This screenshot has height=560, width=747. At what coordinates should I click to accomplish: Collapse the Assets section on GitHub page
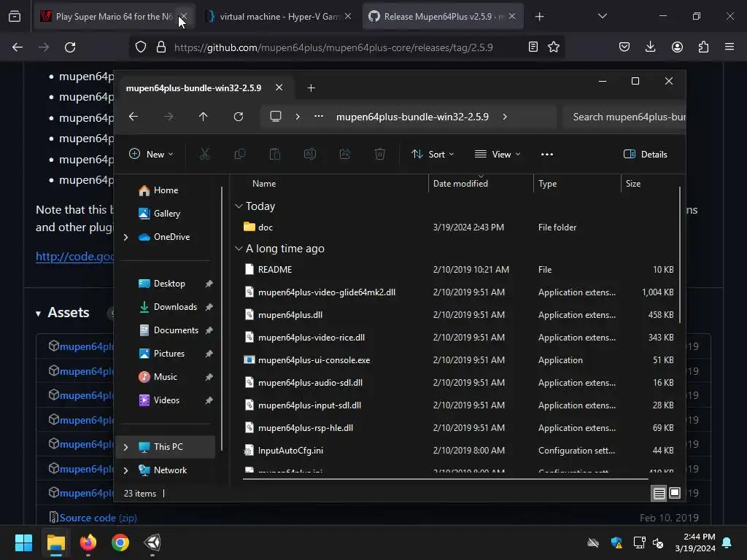tap(38, 314)
